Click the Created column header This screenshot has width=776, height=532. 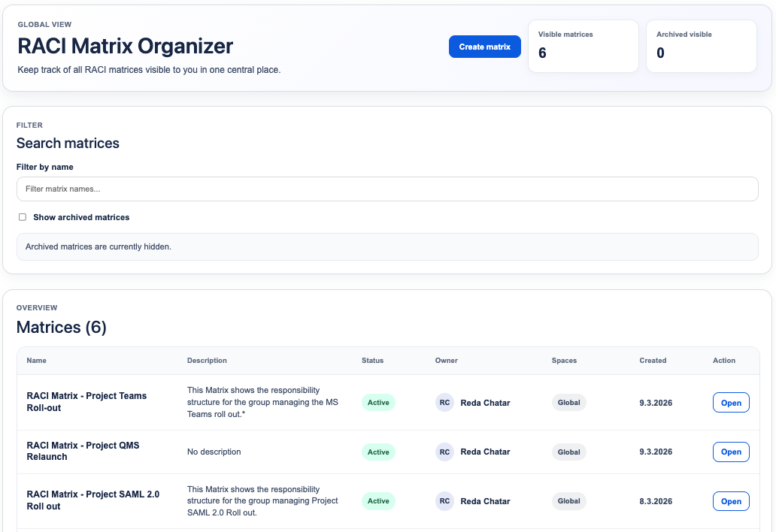653,361
